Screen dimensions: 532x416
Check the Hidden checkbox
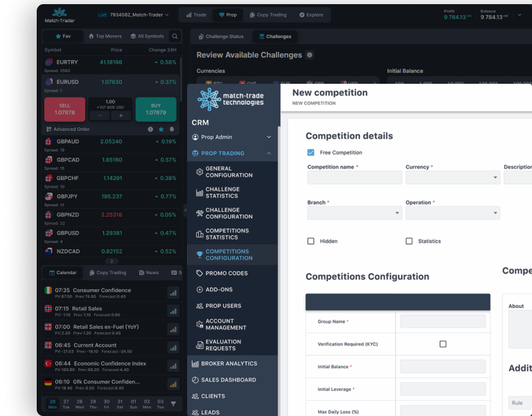310,241
